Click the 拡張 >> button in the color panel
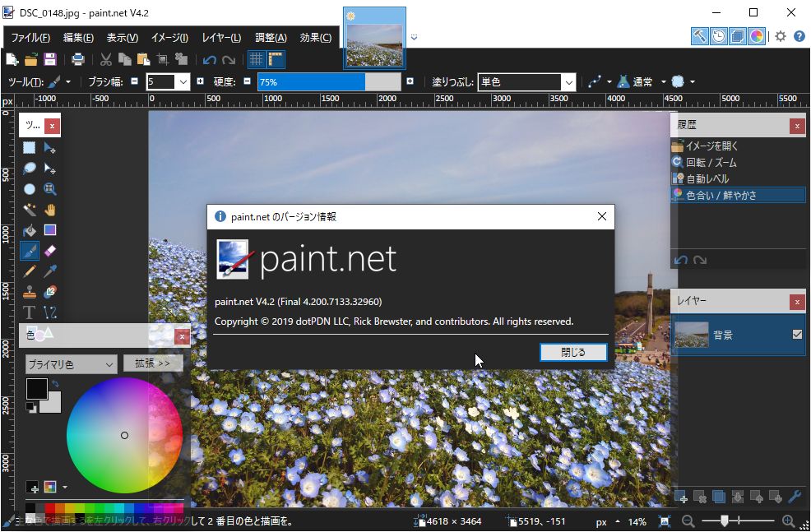The height and width of the screenshot is (532, 811). click(153, 363)
